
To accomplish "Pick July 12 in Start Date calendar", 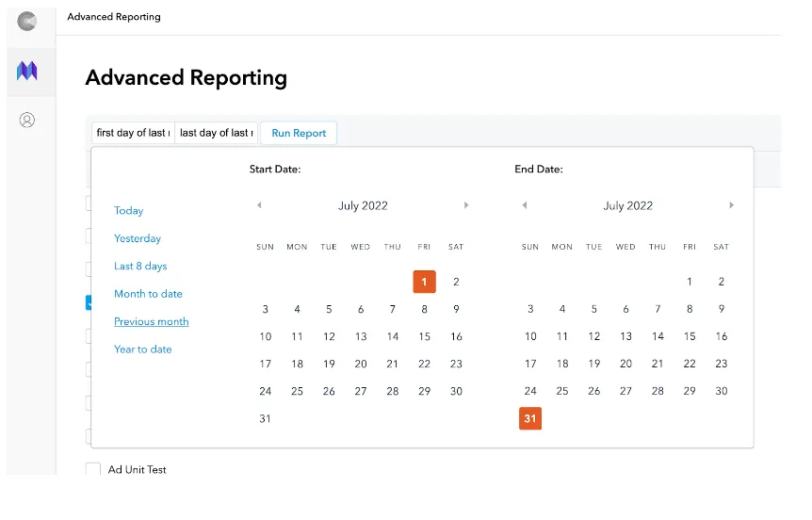I will [329, 336].
